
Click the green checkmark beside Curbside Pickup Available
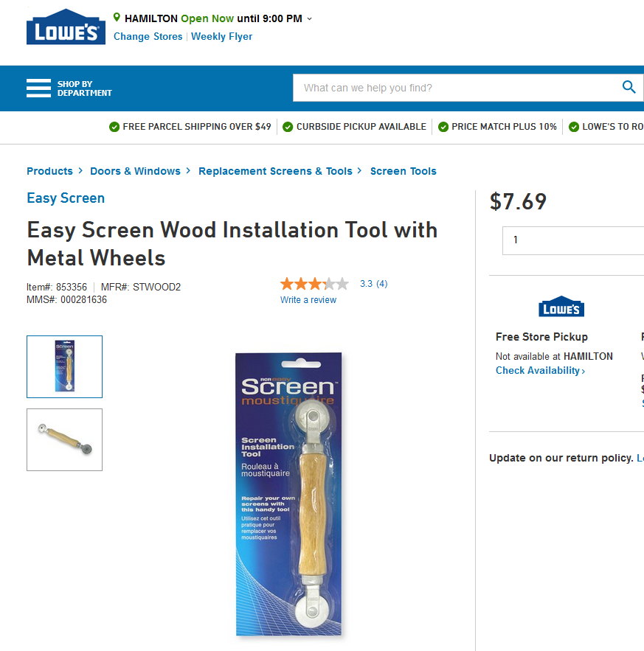coord(288,127)
